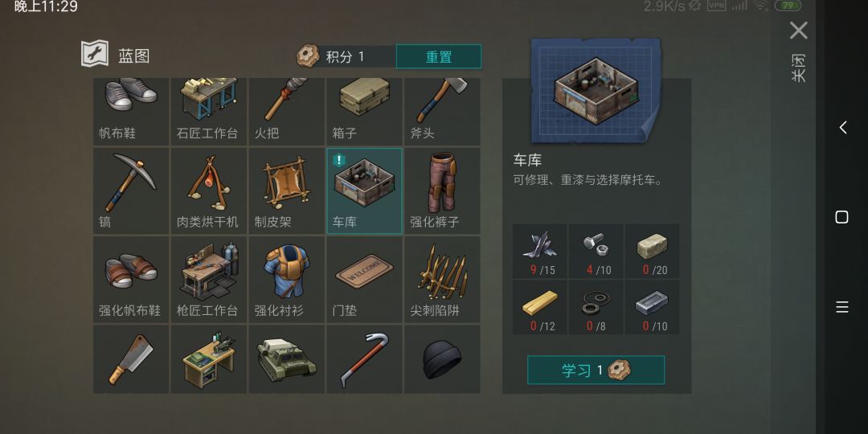Select the meat dryer (肉类烘干机) blueprint
This screenshot has width=868, height=434.
click(209, 191)
